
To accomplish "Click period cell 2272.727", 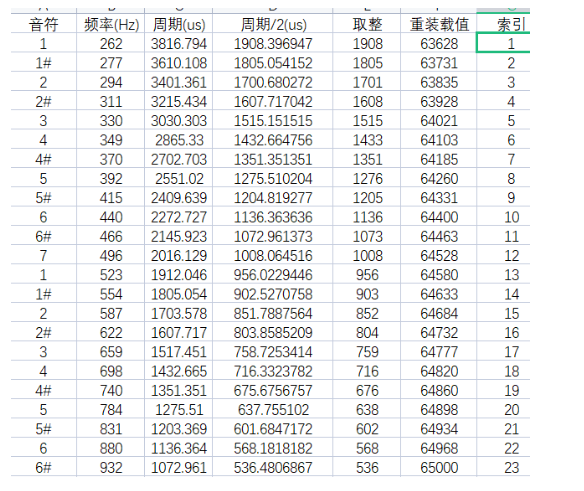I will coord(178,217).
